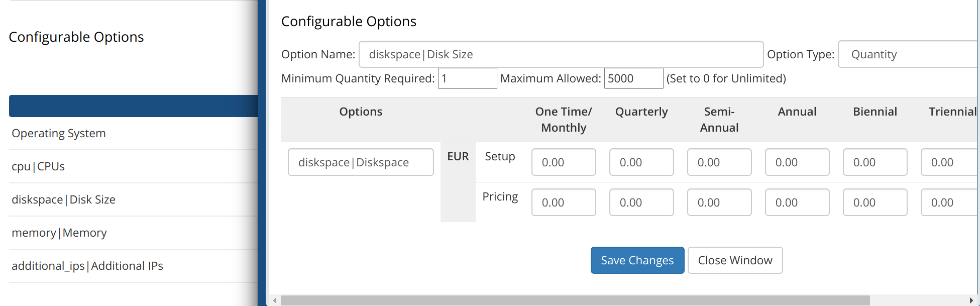Click the horizontal scrollbar thumb

click(575, 300)
